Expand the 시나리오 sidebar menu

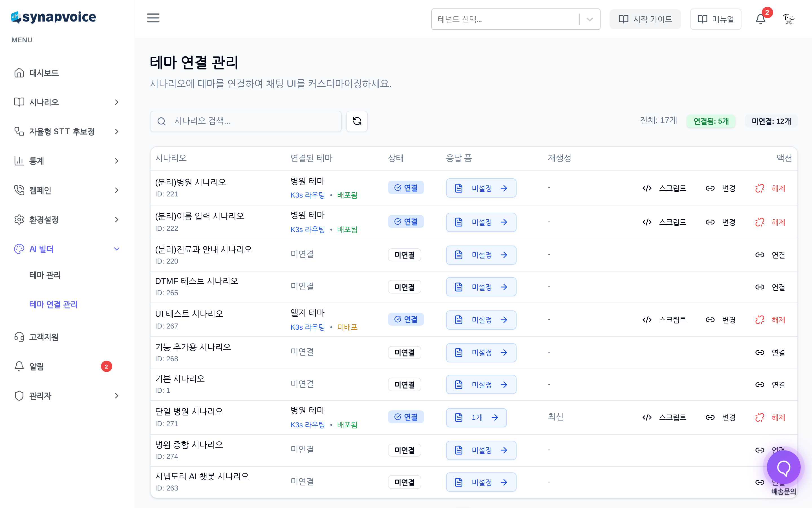coord(67,102)
